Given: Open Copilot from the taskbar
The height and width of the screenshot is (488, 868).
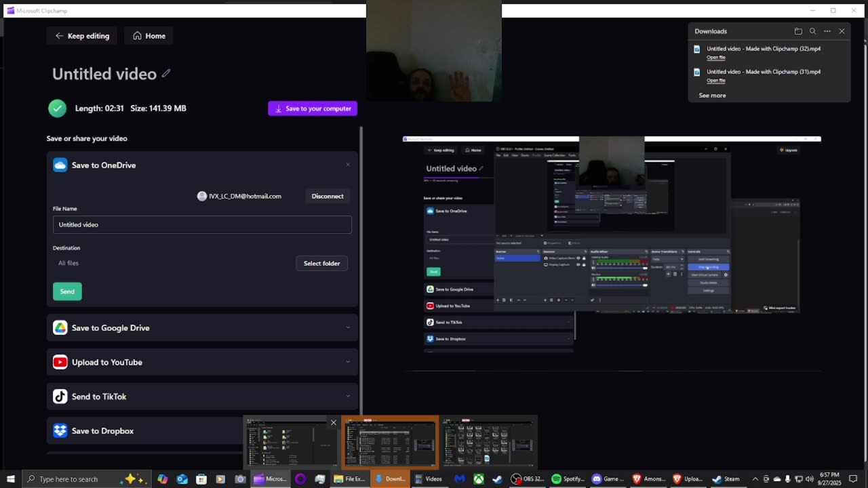Looking at the screenshot, I should [163, 479].
